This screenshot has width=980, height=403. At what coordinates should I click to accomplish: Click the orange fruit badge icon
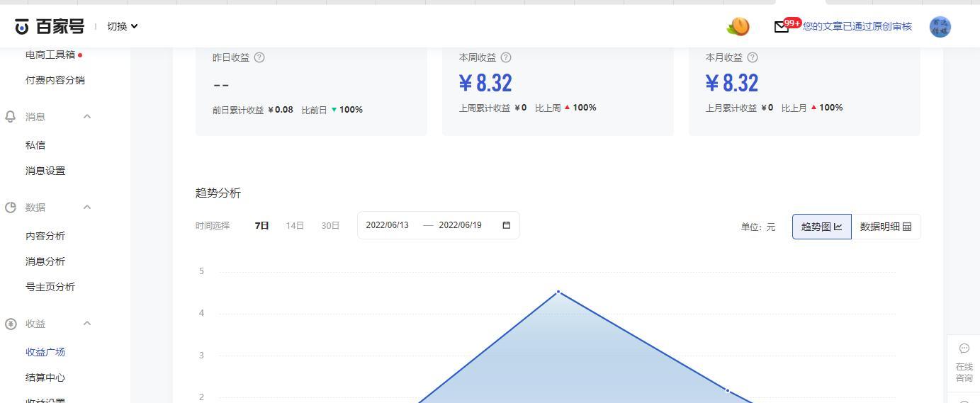tap(738, 26)
